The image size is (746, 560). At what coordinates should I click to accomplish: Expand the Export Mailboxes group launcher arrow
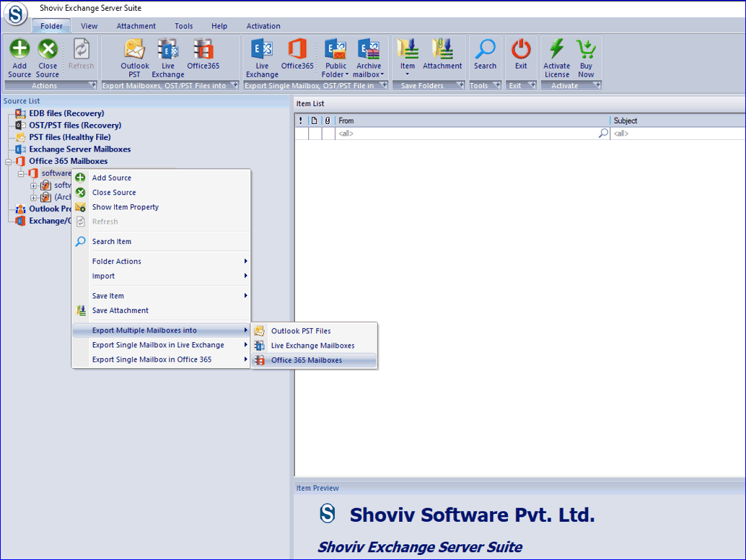[x=234, y=85]
